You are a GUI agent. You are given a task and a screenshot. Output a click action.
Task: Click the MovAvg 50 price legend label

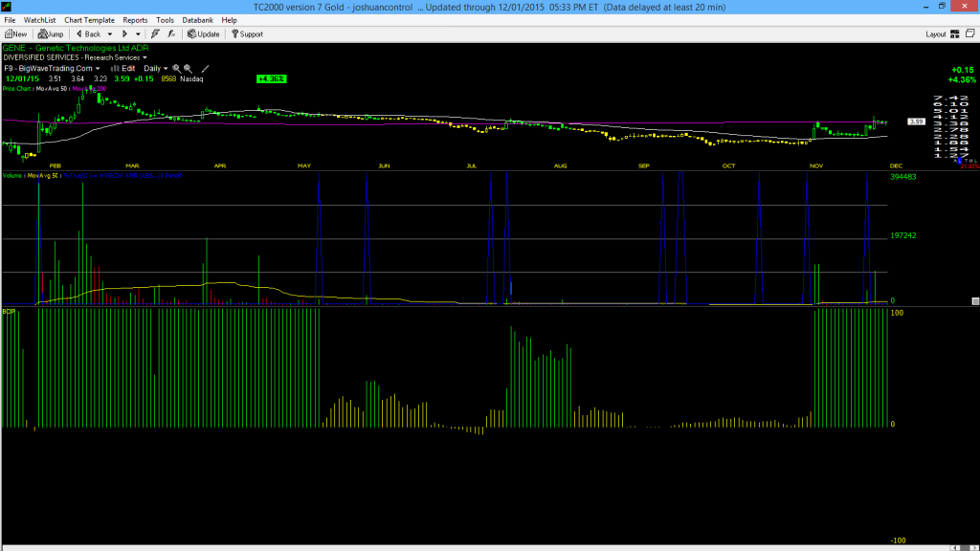tap(52, 89)
